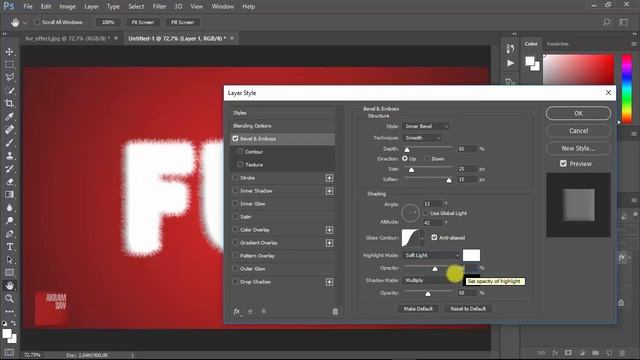
Task: Open the Layer menu
Action: click(91, 7)
